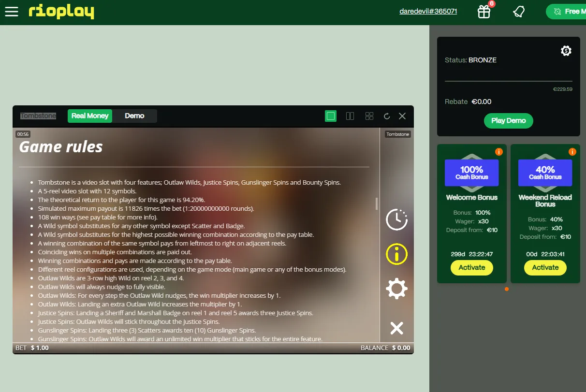Click the Status: BRONZE label

470,60
